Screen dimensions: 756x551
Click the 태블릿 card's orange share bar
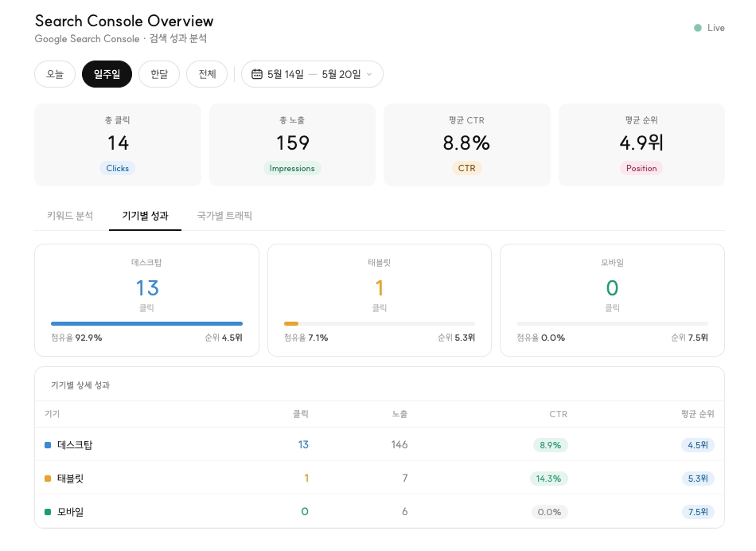click(291, 324)
